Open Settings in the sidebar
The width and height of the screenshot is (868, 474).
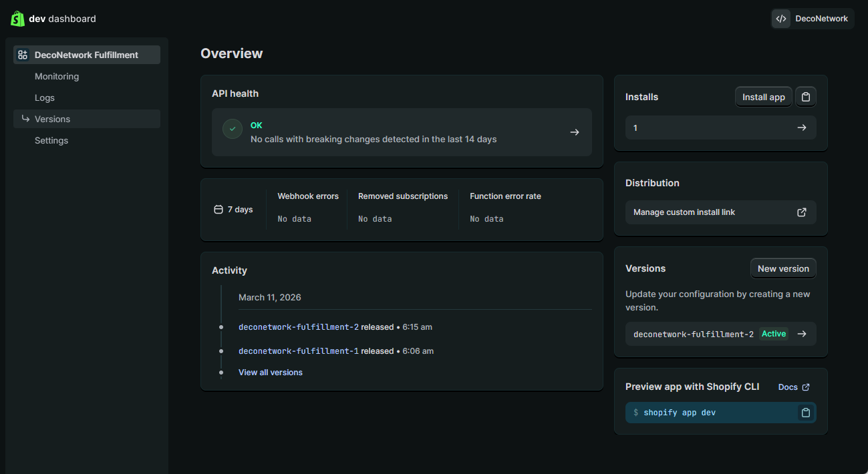click(51, 140)
